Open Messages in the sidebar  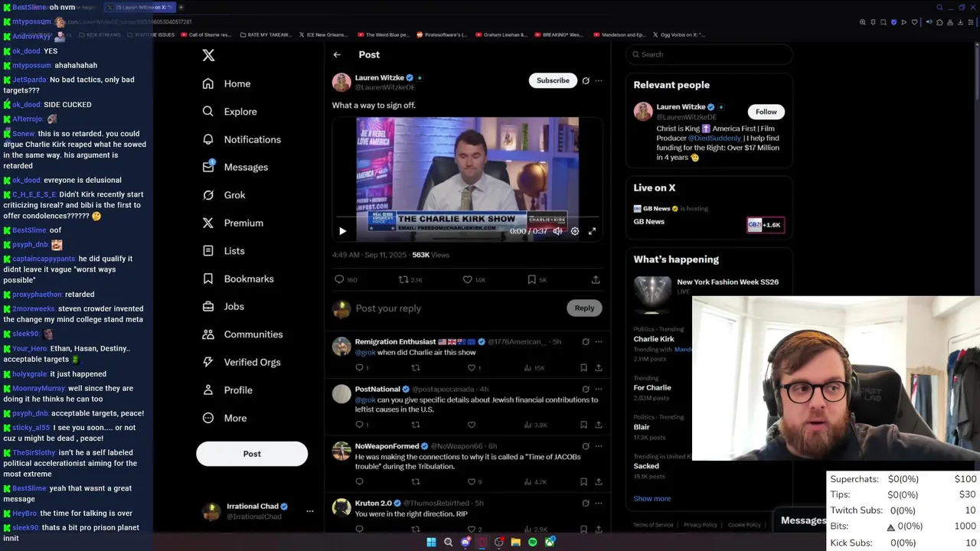pyautogui.click(x=235, y=167)
